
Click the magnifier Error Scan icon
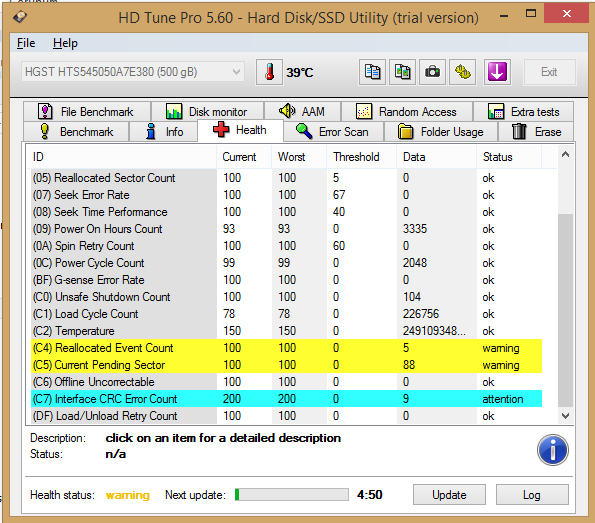click(x=304, y=131)
